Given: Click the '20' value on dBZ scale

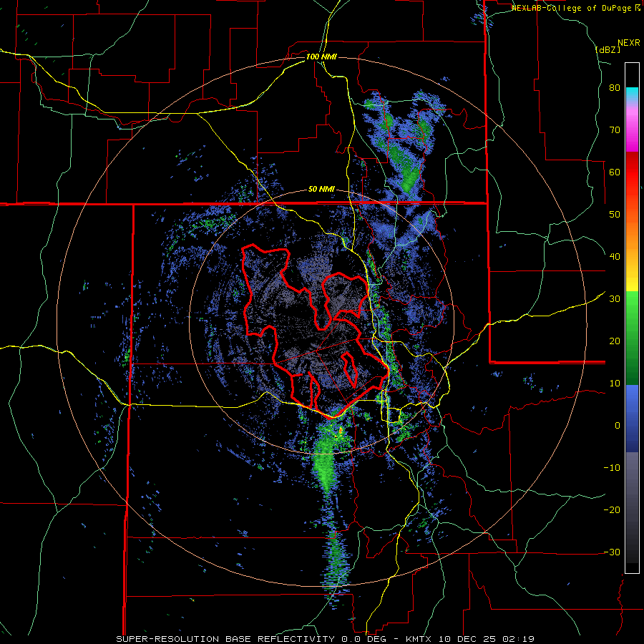Looking at the screenshot, I should pos(615,341).
